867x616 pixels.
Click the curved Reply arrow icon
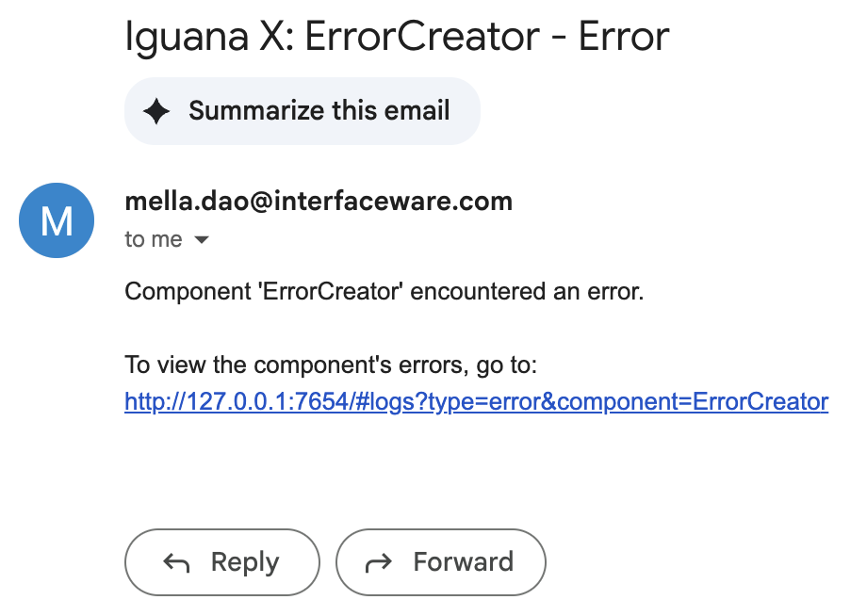[176, 563]
